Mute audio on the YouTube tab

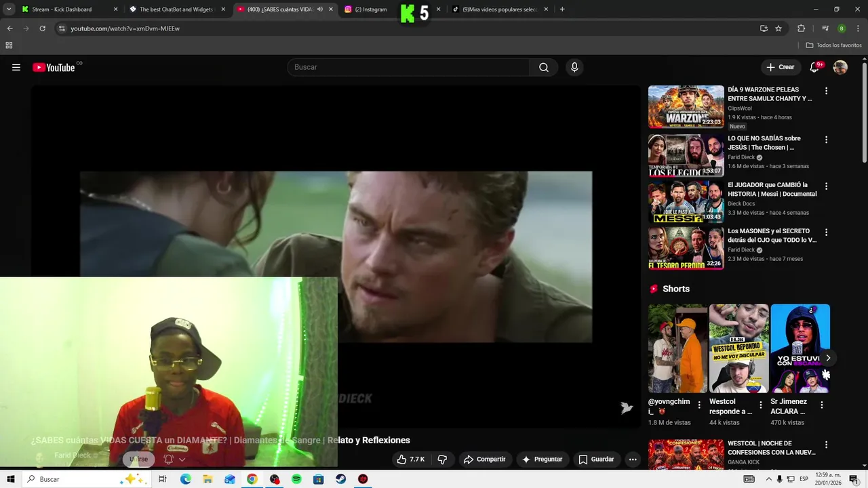(x=320, y=9)
